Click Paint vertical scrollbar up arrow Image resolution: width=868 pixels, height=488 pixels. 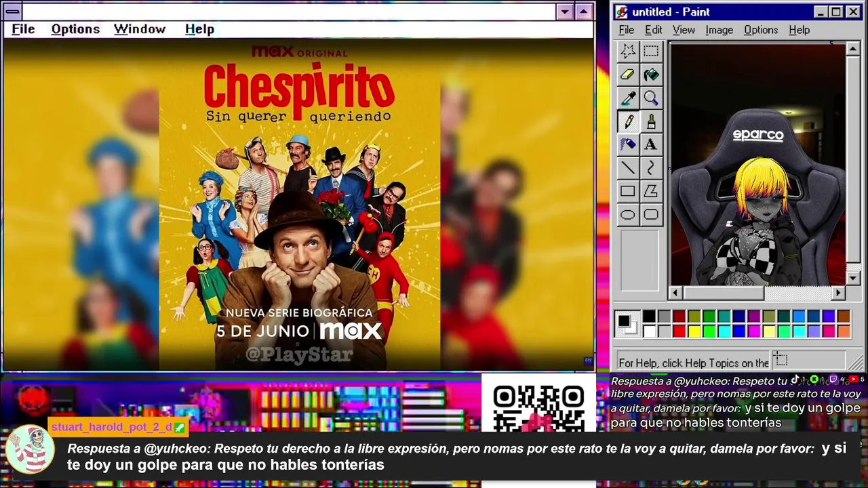[853, 49]
